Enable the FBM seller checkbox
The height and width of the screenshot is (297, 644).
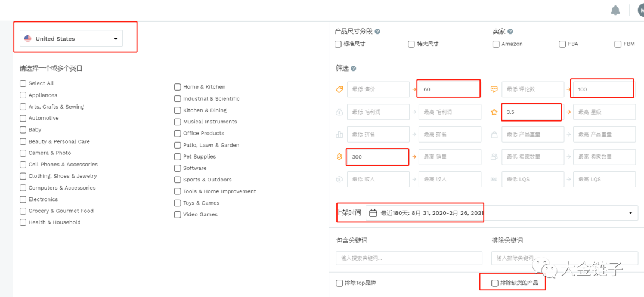pos(618,44)
